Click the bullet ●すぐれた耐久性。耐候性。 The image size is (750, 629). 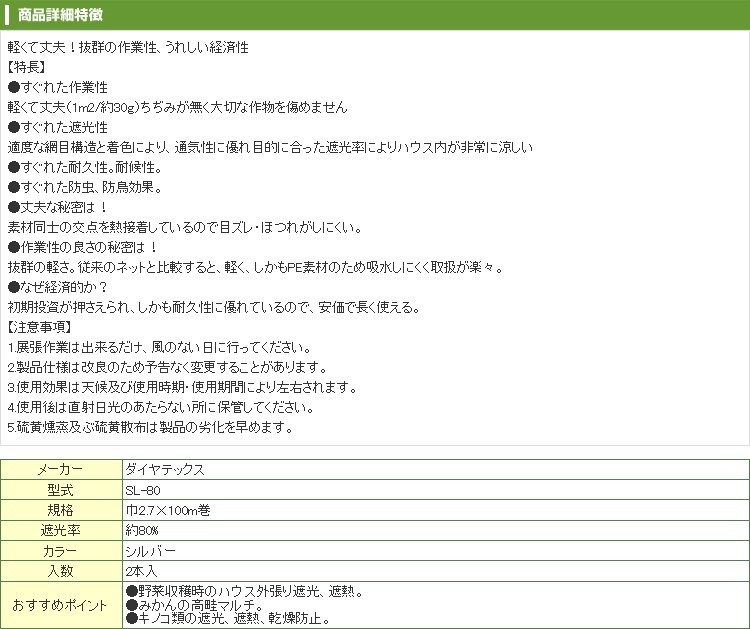pos(85,167)
